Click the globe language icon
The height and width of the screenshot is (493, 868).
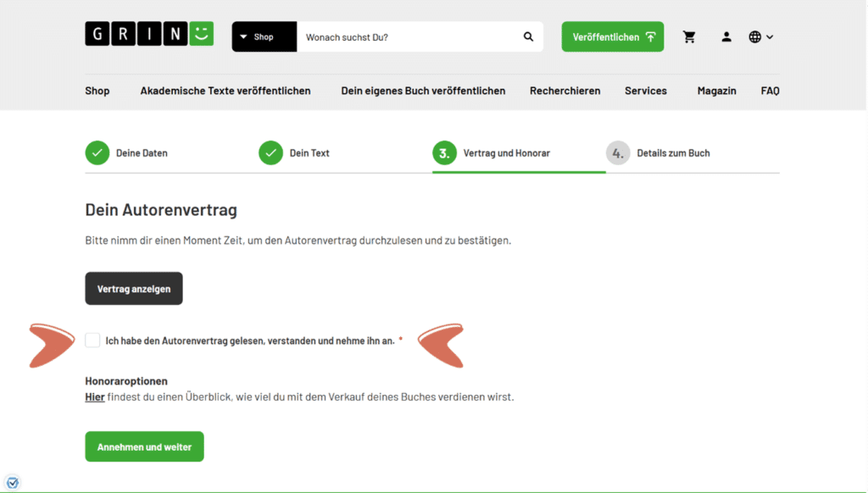[754, 37]
